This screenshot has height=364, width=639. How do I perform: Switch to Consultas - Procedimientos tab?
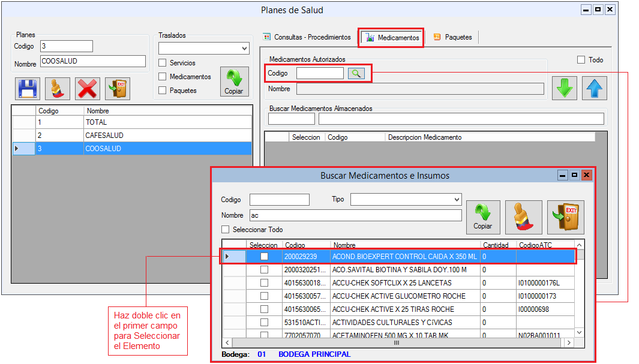click(307, 37)
